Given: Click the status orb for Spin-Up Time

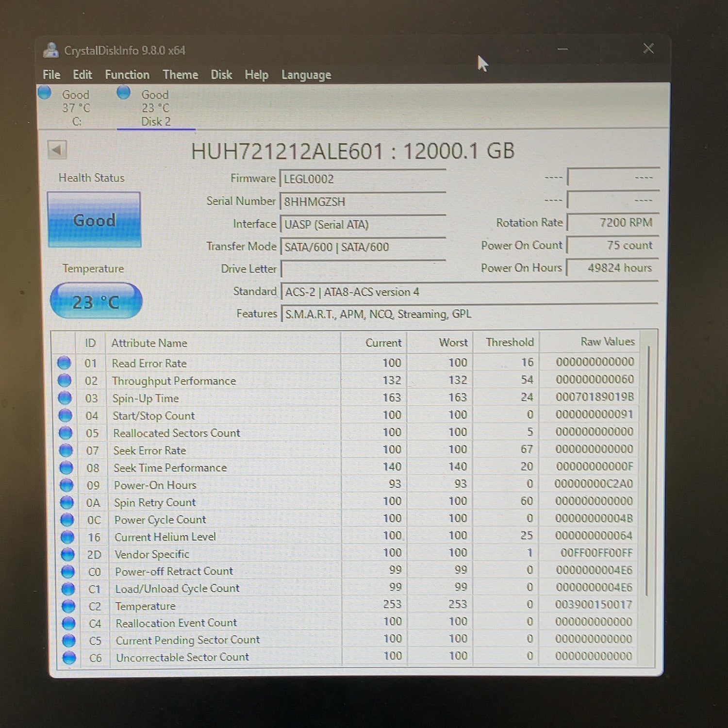Looking at the screenshot, I should (x=65, y=398).
